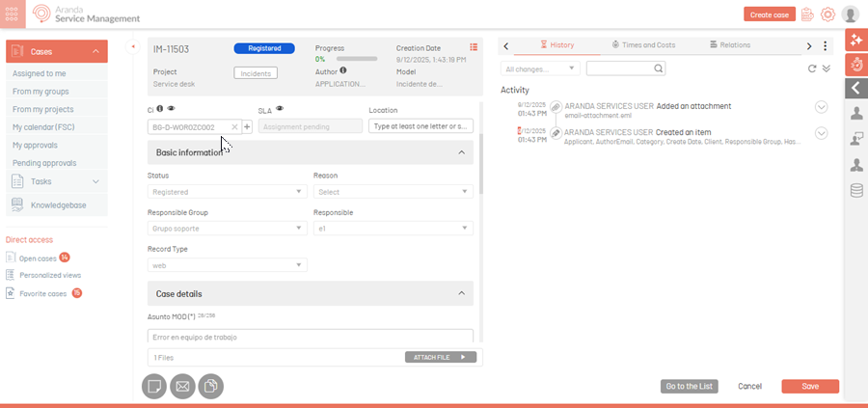This screenshot has height=408, width=868.
Task: Open the three-dot menu beside tabs
Action: [825, 45]
